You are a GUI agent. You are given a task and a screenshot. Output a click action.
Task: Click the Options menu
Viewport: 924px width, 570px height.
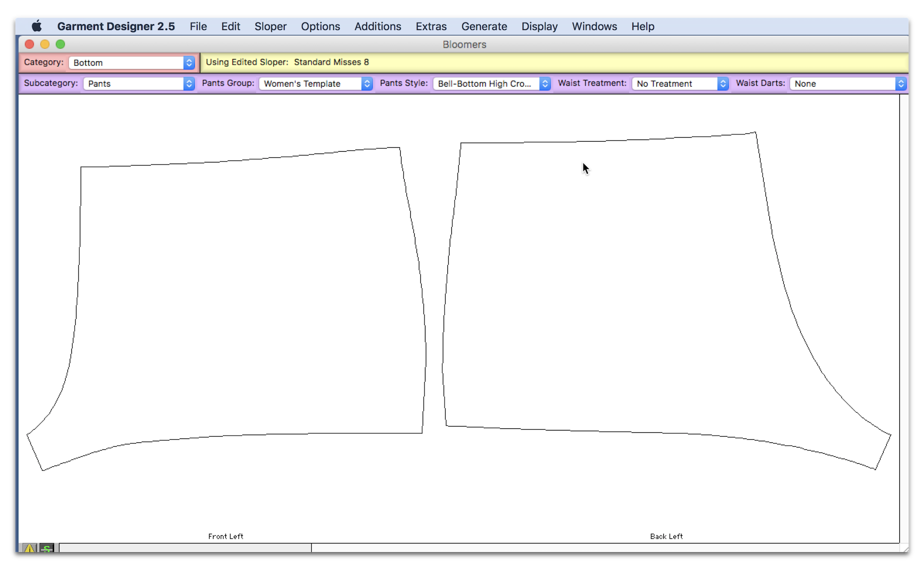click(x=320, y=26)
